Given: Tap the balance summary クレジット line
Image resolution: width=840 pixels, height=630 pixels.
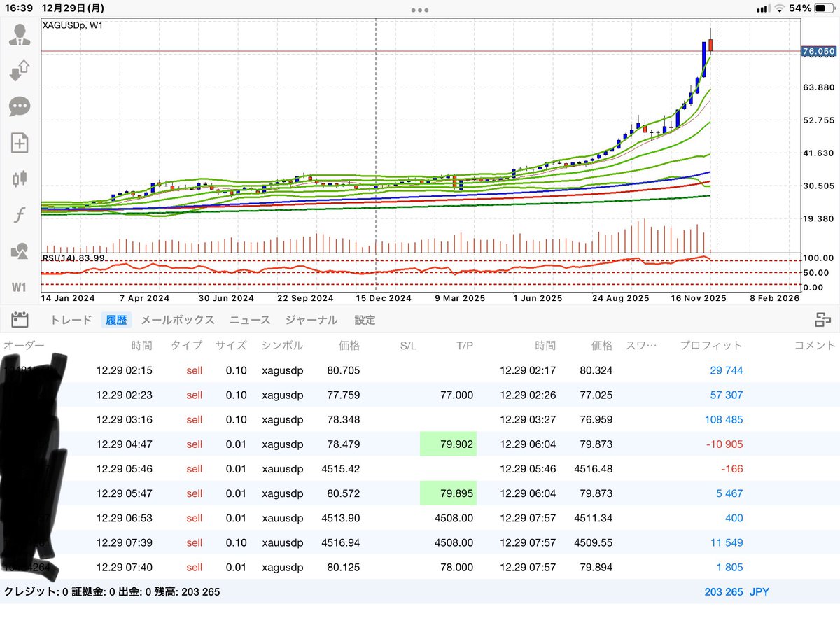Looking at the screenshot, I should (112, 591).
